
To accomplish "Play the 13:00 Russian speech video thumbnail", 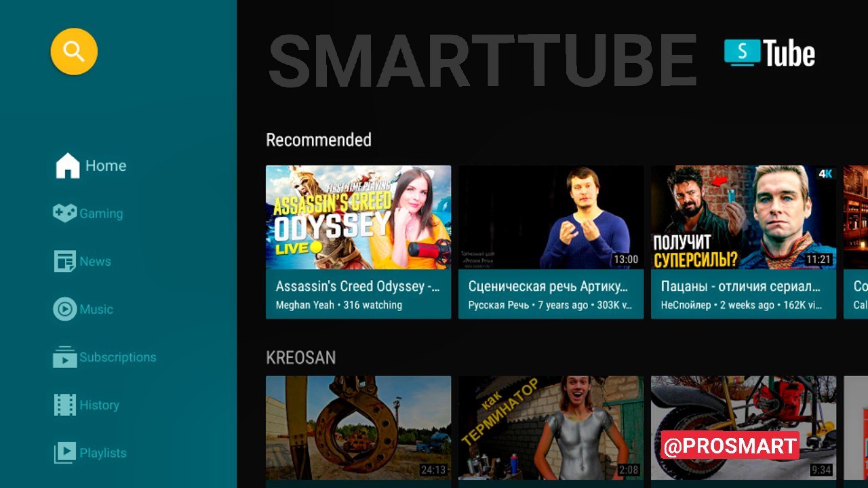I will point(551,217).
